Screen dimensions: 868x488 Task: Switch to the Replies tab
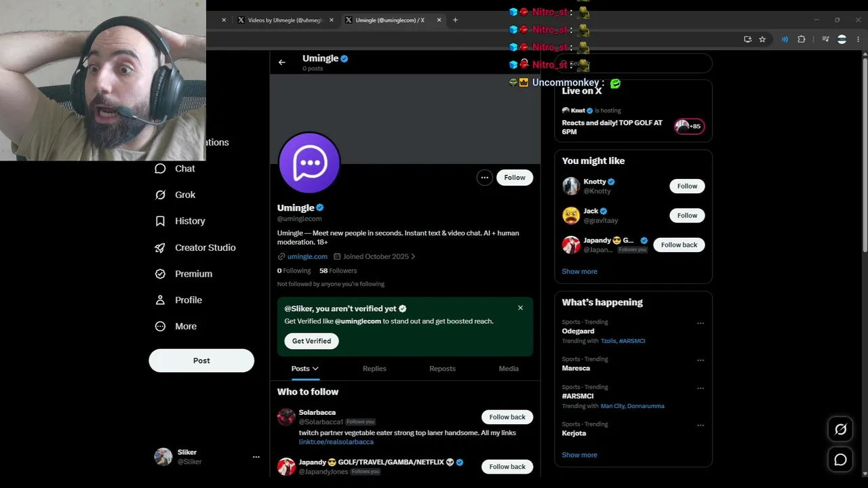click(374, 369)
